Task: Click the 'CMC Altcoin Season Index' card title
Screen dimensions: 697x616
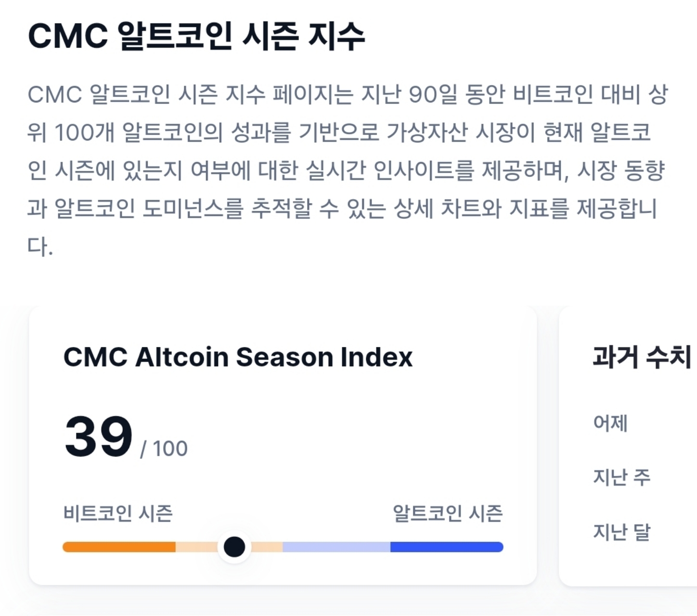Action: click(x=238, y=357)
